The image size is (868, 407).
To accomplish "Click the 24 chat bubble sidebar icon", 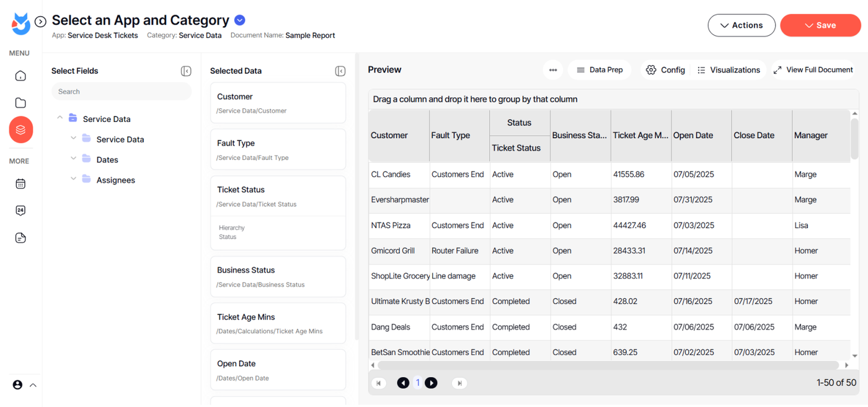I will coord(20,211).
